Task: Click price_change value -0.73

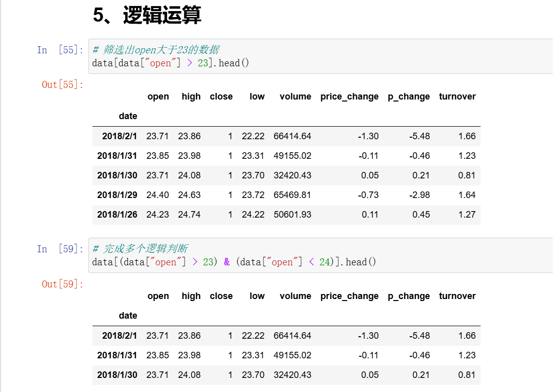Action: 368,195
